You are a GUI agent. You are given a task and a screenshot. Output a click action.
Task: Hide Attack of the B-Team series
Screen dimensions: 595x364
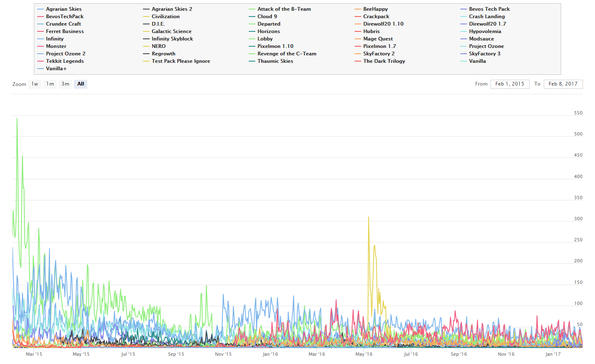click(280, 9)
